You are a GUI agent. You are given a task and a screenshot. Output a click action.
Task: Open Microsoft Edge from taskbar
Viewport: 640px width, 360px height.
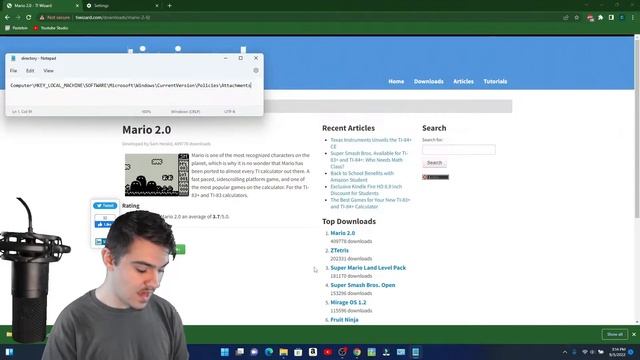(x=269, y=352)
